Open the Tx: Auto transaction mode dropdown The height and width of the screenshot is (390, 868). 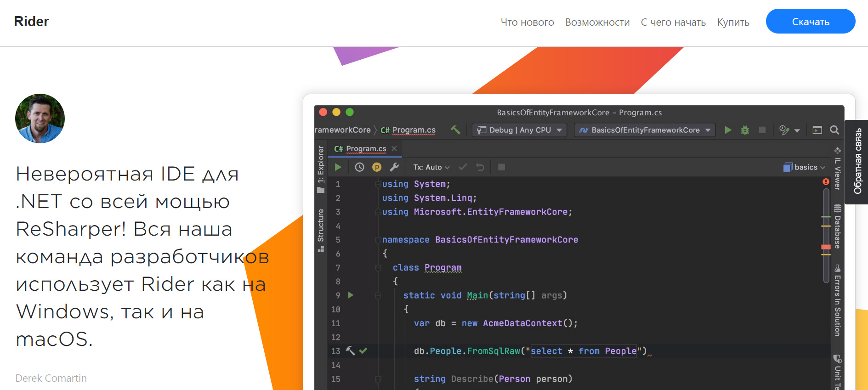coord(431,167)
